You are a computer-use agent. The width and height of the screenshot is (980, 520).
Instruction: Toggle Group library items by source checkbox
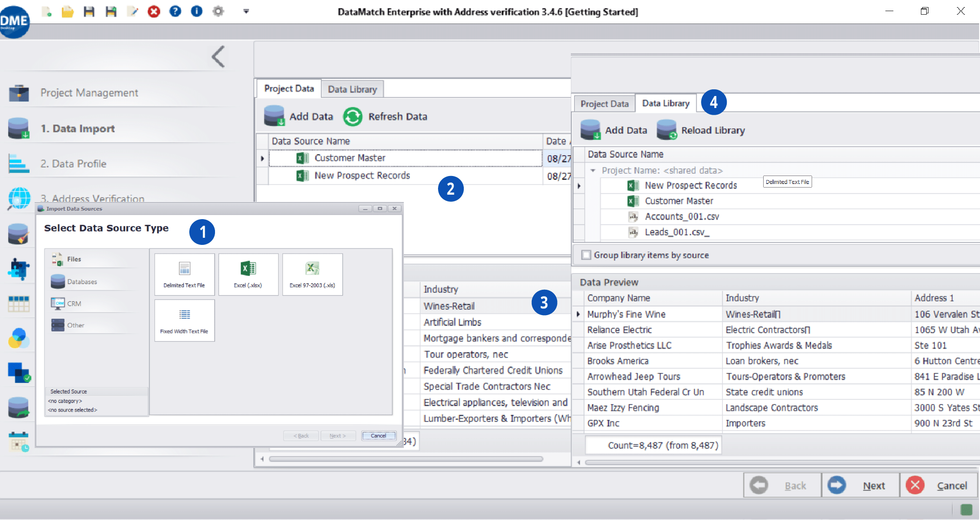tap(586, 255)
